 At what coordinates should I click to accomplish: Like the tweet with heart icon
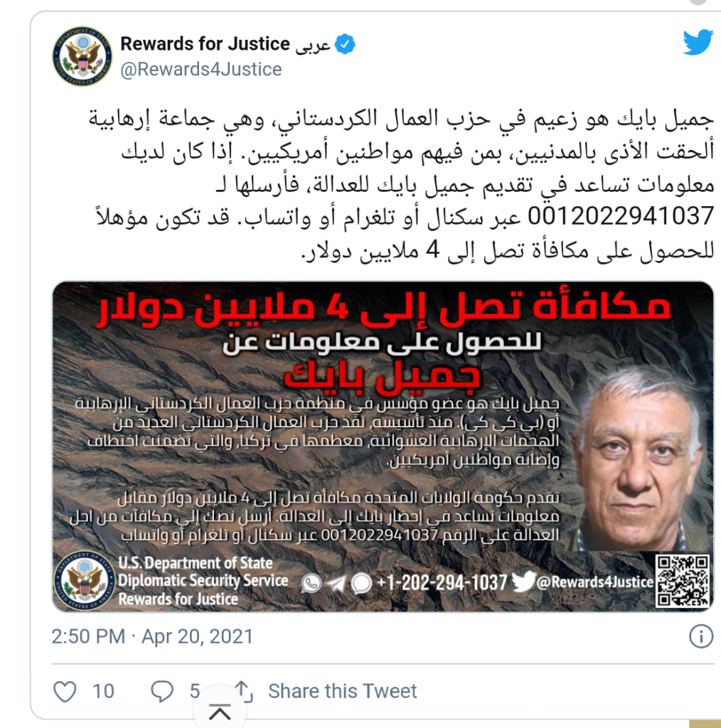coord(65,691)
